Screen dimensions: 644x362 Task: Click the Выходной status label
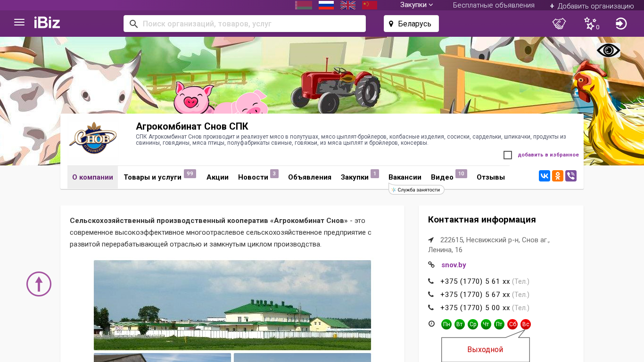[x=485, y=350]
